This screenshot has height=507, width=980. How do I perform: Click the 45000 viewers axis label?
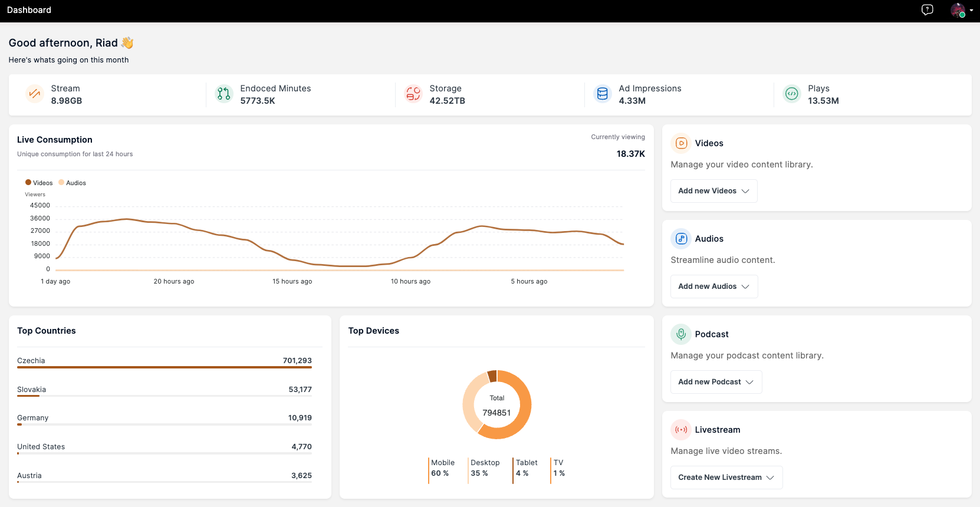(x=40, y=206)
